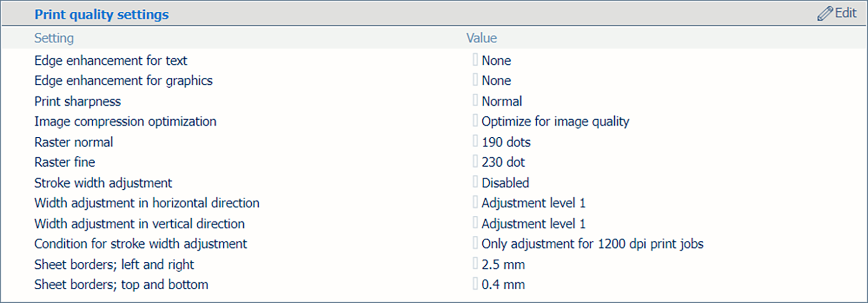Select Condition for stroke width adjustment label
Image resolution: width=868 pixels, height=303 pixels.
point(140,244)
